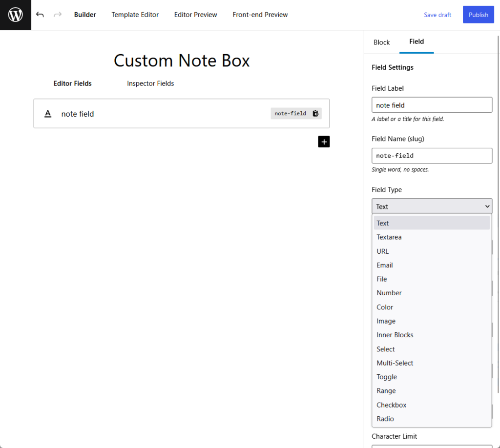This screenshot has height=448, width=500.
Task: Choose Color field type
Action: coord(432,307)
